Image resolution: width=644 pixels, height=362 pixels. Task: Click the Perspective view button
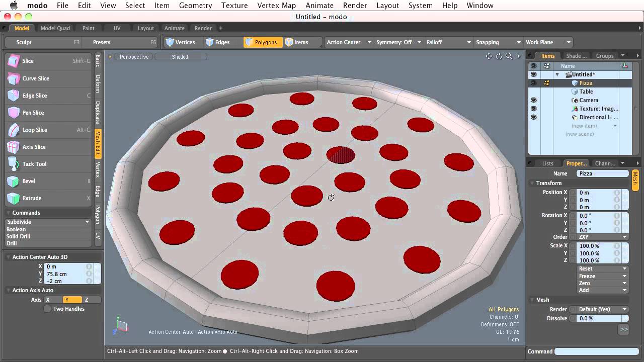(x=134, y=57)
